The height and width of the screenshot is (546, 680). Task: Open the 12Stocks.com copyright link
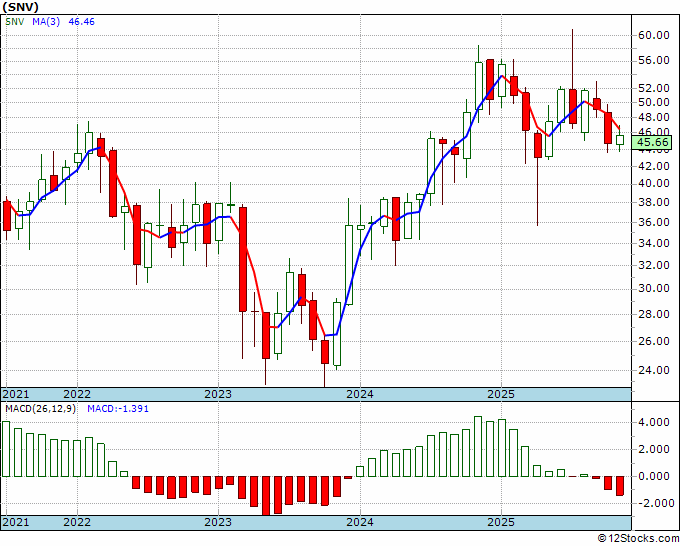tap(638, 539)
